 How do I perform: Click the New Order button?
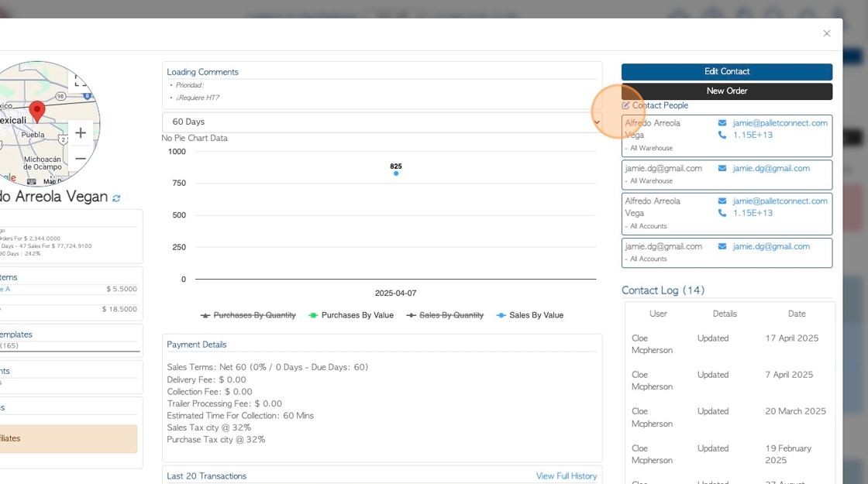tap(726, 91)
